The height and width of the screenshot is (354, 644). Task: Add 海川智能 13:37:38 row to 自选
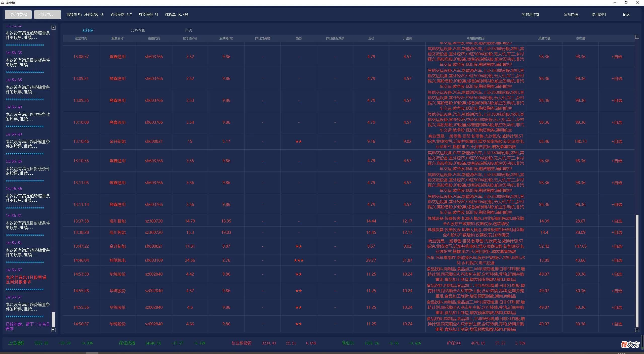click(x=617, y=221)
